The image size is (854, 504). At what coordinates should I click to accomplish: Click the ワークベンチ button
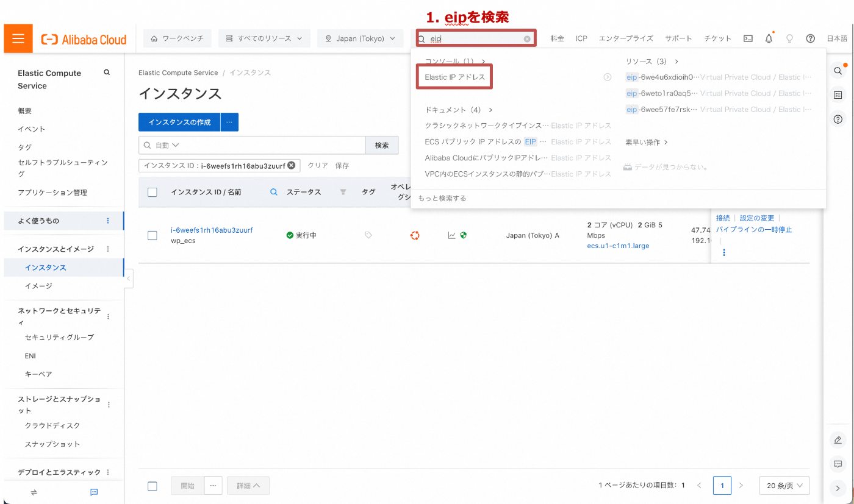pyautogui.click(x=177, y=38)
